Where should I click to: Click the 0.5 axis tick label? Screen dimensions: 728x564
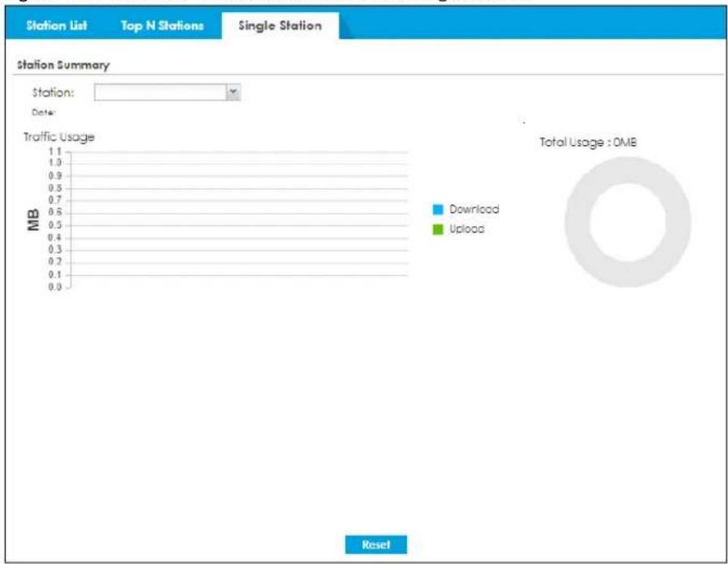55,225
